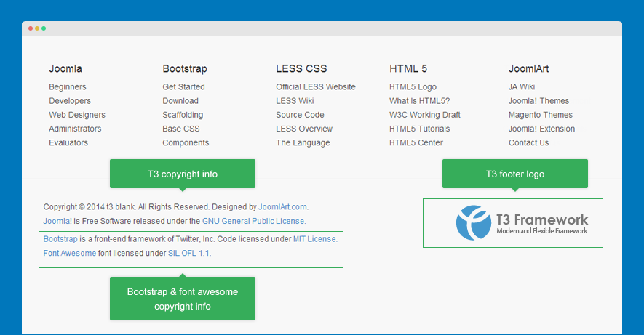Click the Font Awesome link
This screenshot has width=644, height=335.
tap(70, 254)
